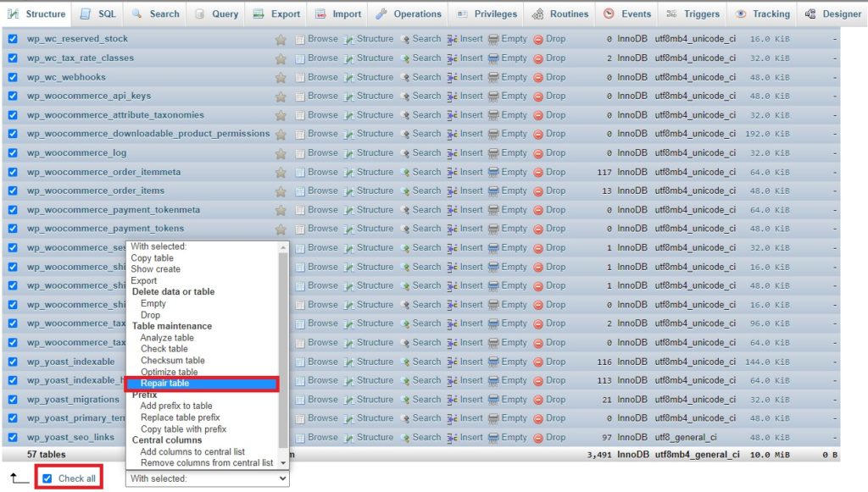Viewport: 868px width, 492px height.
Task: Click the Privileges tab icon
Action: pyautogui.click(x=462, y=14)
